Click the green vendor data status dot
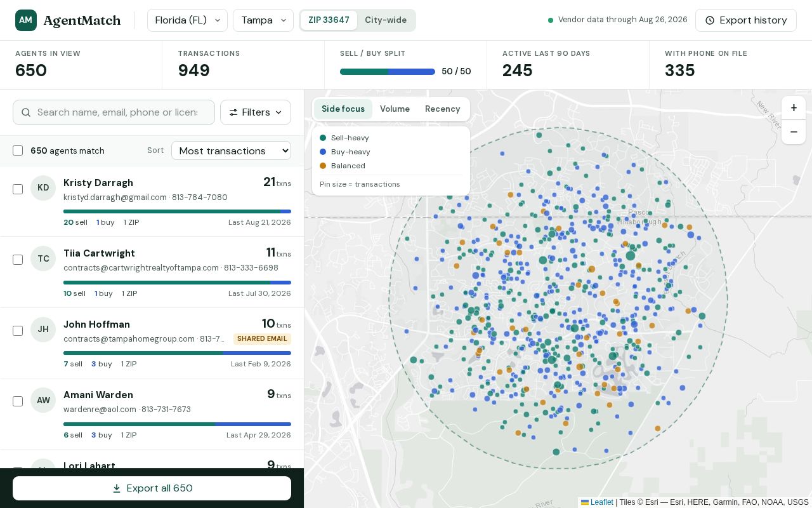The width and height of the screenshot is (812, 508). (x=551, y=20)
